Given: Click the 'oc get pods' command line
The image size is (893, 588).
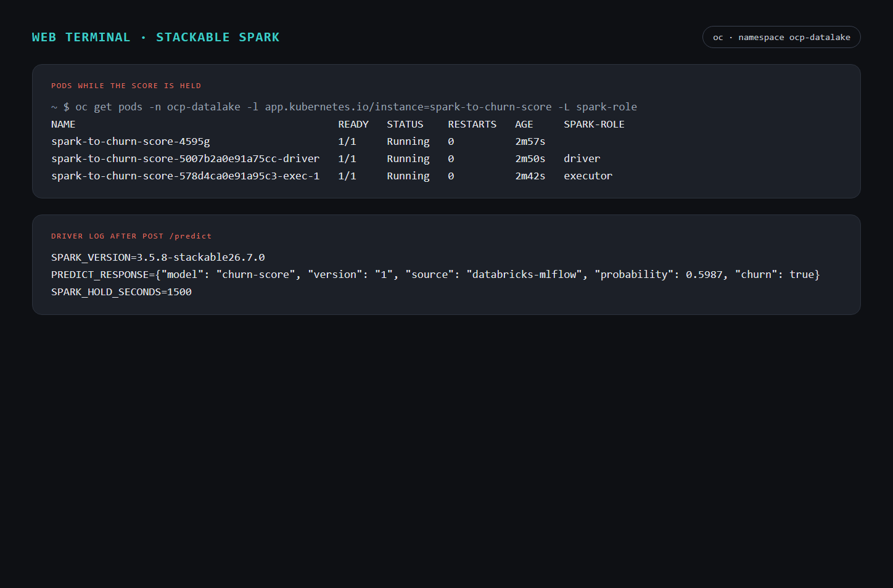Looking at the screenshot, I should pyautogui.click(x=344, y=107).
